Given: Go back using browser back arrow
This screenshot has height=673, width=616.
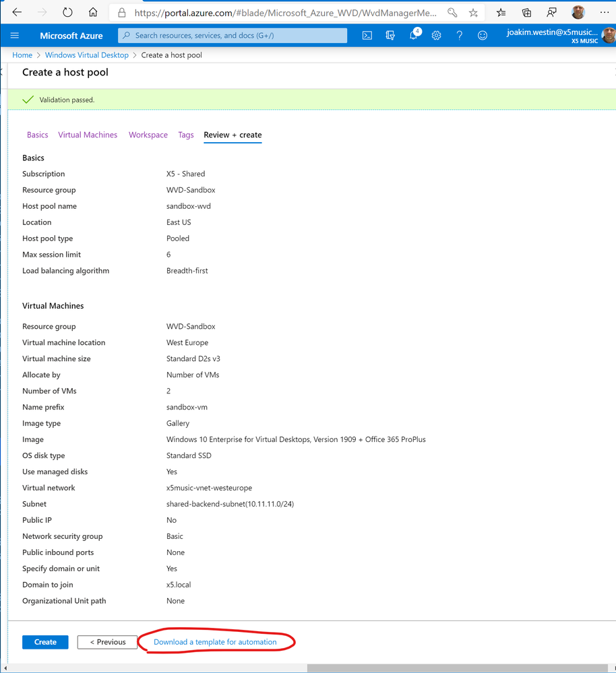Looking at the screenshot, I should point(17,12).
